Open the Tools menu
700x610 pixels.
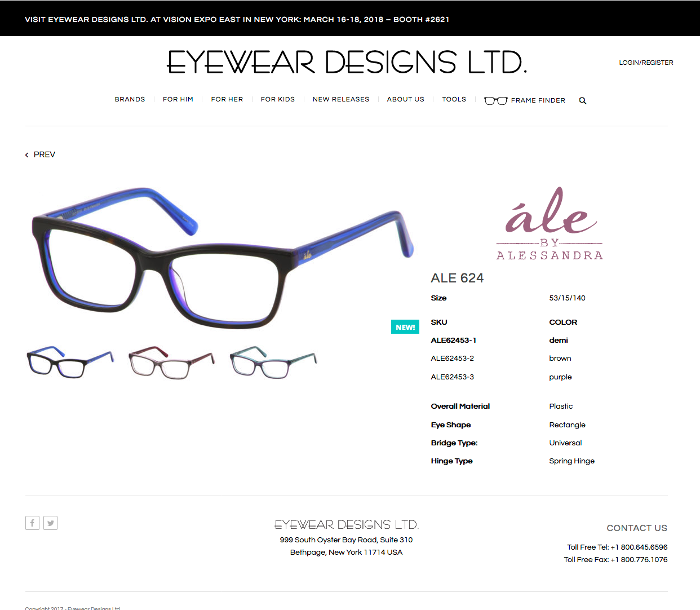click(454, 99)
